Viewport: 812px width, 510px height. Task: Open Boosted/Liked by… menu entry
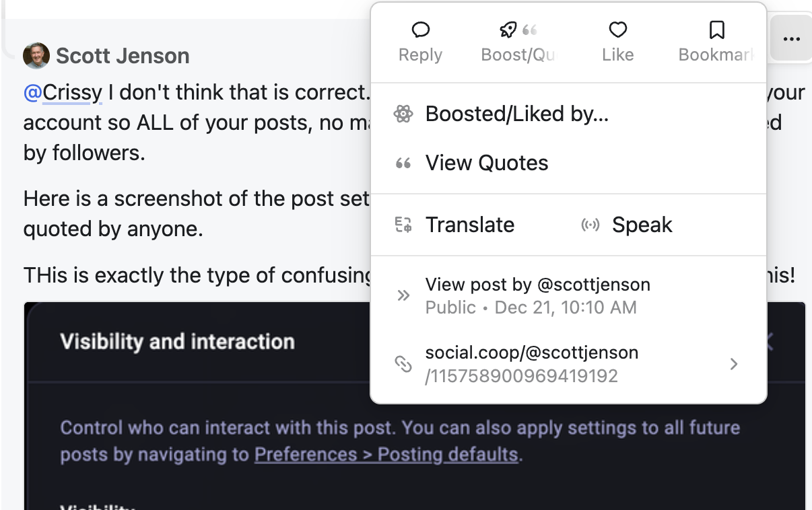point(516,114)
